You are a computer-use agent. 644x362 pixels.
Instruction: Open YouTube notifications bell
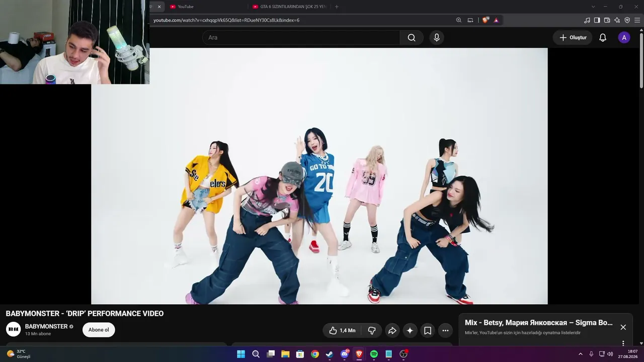point(603,38)
